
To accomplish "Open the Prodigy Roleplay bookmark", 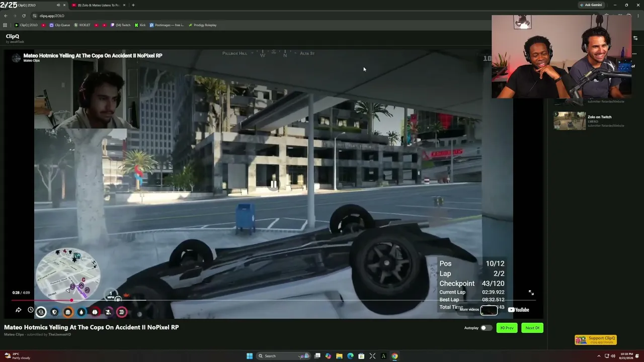I will [202, 25].
